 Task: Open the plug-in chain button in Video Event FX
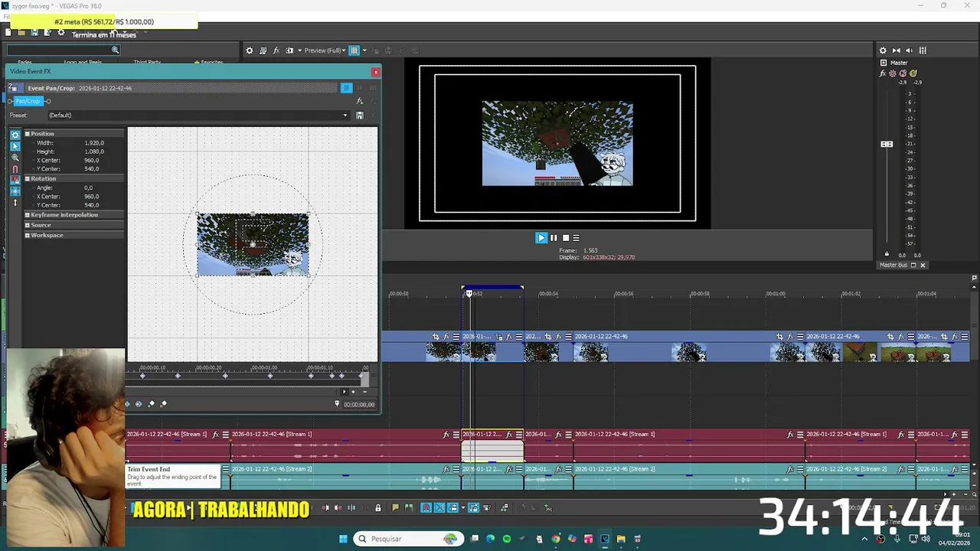pyautogui.click(x=359, y=101)
